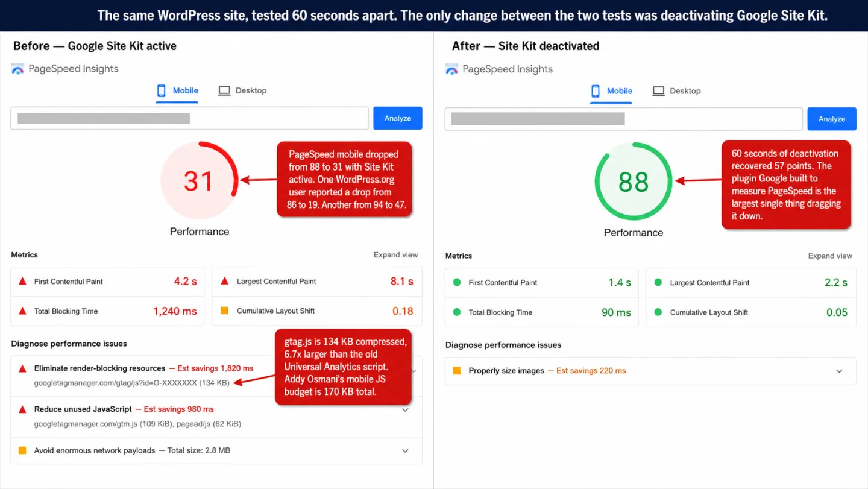This screenshot has width=868, height=489.
Task: Click 'Diagnose performance issues' heading in Before panel
Action: click(x=69, y=344)
